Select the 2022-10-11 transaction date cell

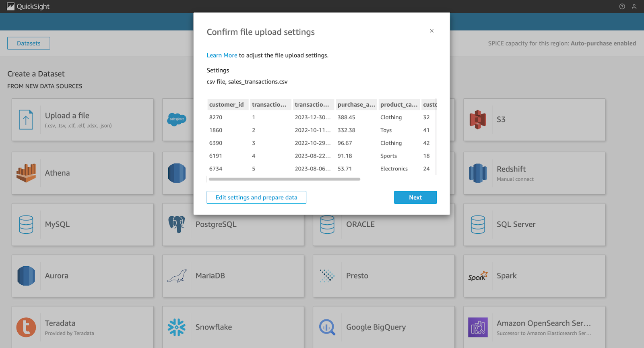313,130
